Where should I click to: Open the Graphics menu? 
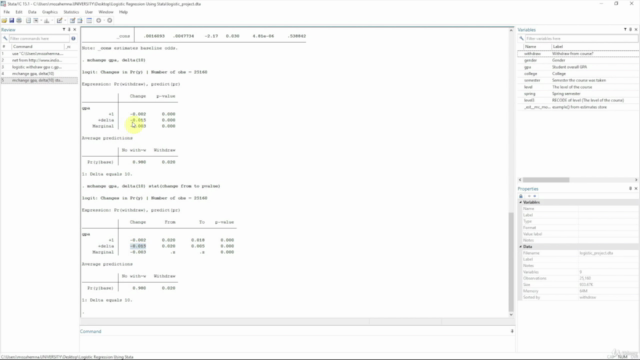point(50,12)
